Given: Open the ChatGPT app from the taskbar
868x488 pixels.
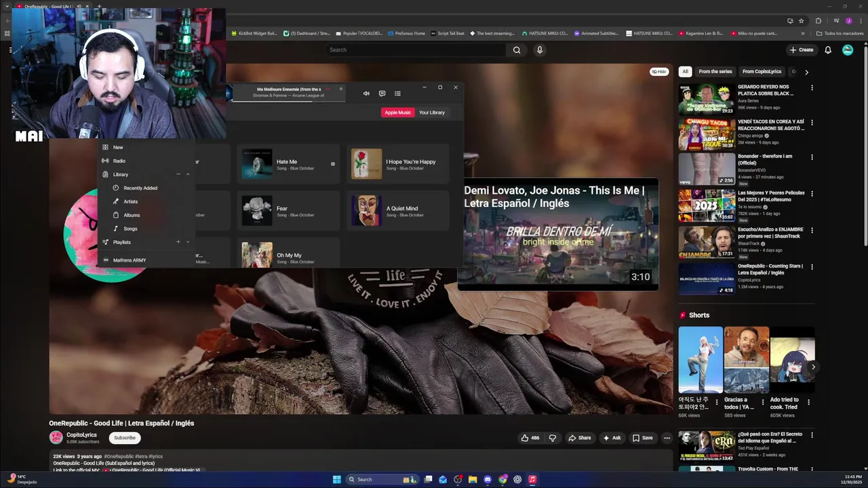Looking at the screenshot, I should (x=517, y=479).
